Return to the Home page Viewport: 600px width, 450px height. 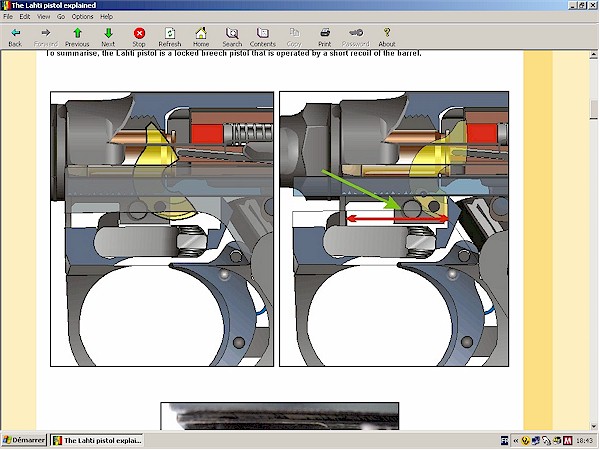(201, 37)
